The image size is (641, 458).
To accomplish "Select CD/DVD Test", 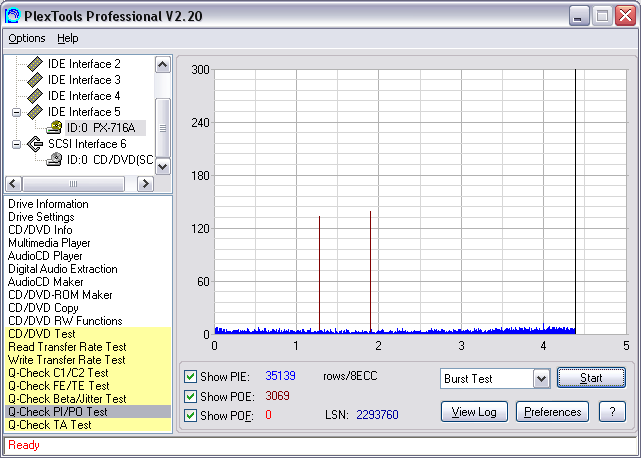I will (88, 334).
